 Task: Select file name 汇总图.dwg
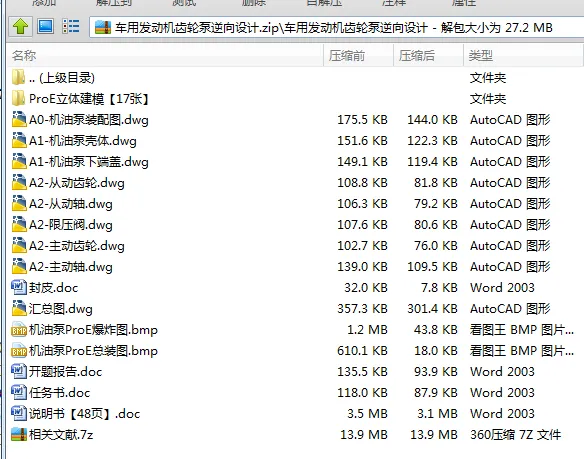coord(61,309)
